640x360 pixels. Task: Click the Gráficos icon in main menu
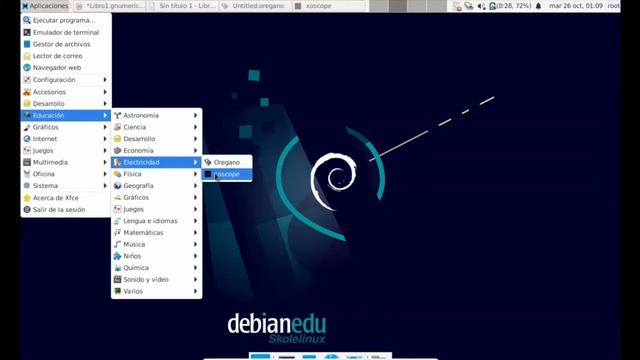(27, 127)
